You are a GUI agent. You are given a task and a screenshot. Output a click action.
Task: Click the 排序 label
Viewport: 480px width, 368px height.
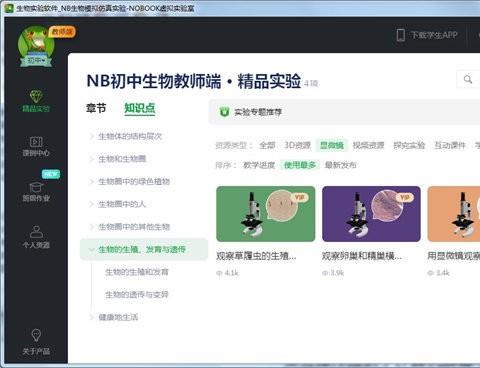coord(226,165)
